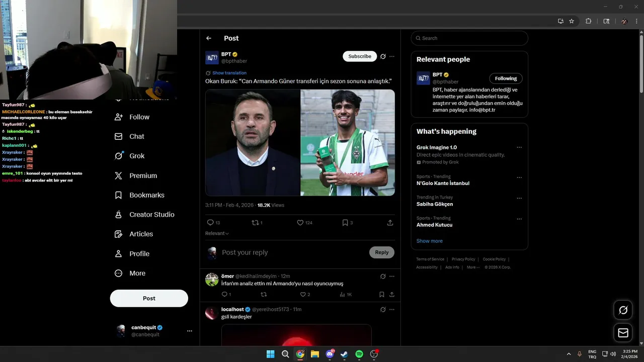Screen dimensions: 644x362
Task: Open Articles in sidebar
Action: pyautogui.click(x=134, y=234)
